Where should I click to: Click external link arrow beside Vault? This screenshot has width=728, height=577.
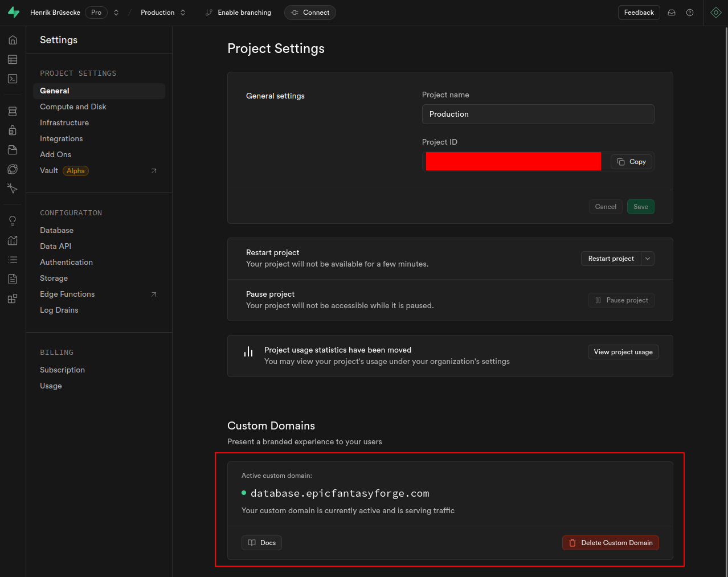point(154,171)
